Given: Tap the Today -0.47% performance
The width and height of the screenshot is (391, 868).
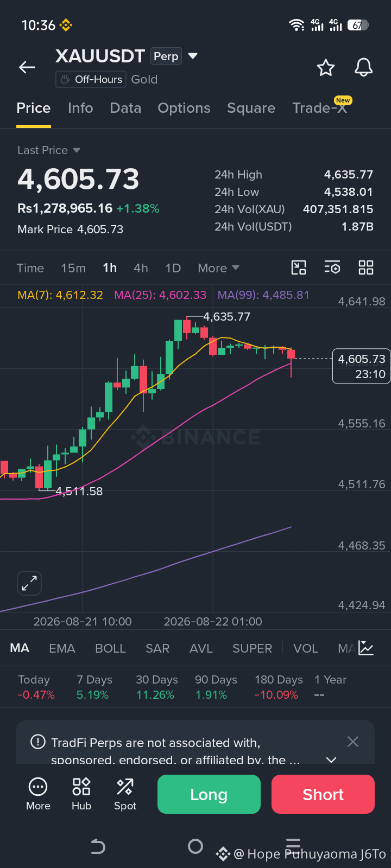Looking at the screenshot, I should pos(36,687).
